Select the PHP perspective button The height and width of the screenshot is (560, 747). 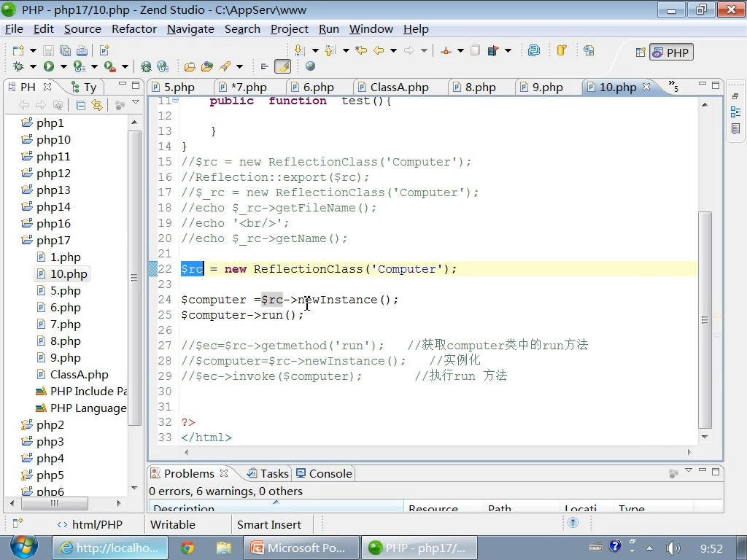(671, 52)
